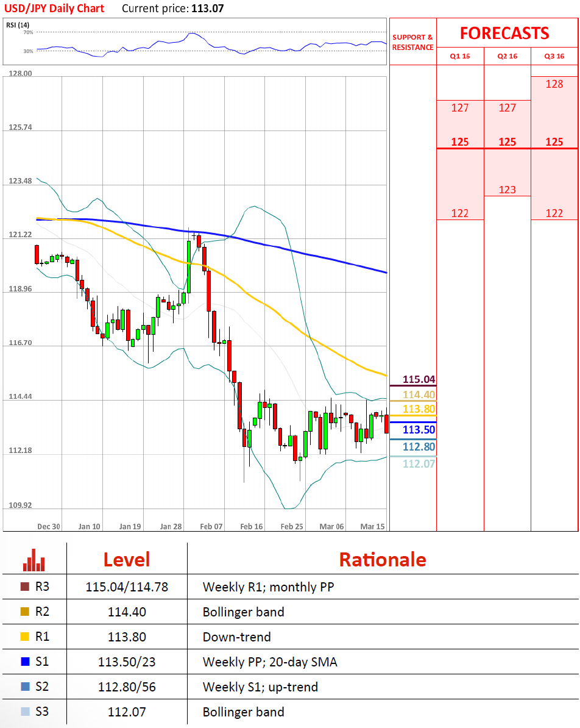The width and height of the screenshot is (580, 728).
Task: Click the bold 125 in Q1 16 column
Action: (x=460, y=142)
